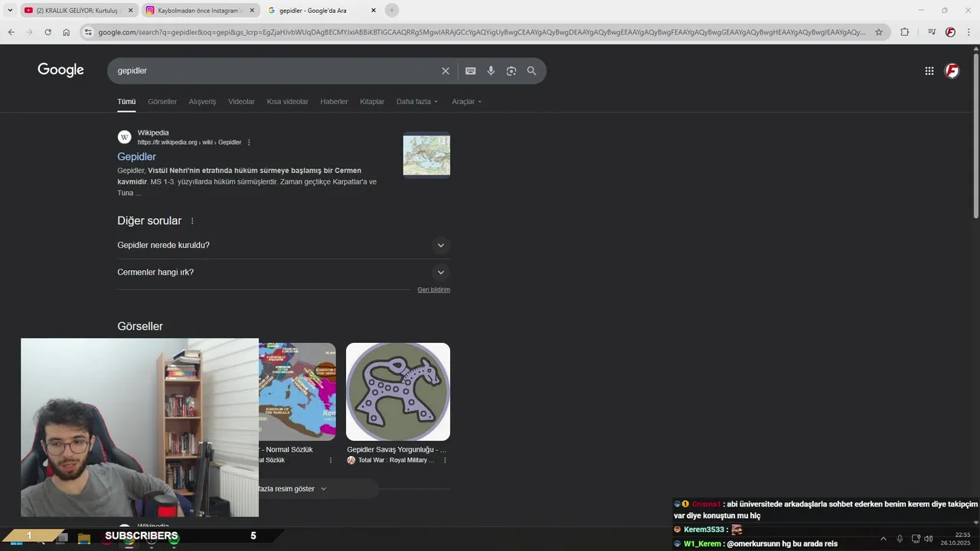This screenshot has width=980, height=551.
Task: Click the Wikipedia favicon icon
Action: 124,137
